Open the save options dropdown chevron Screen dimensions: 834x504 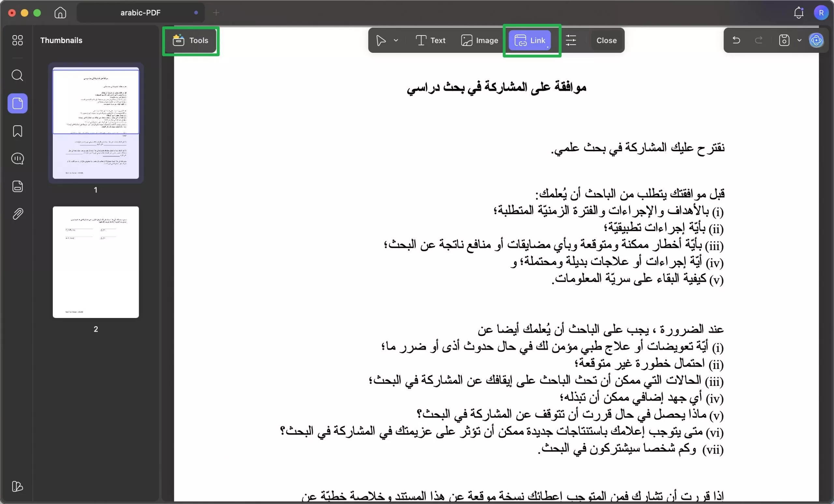(799, 40)
